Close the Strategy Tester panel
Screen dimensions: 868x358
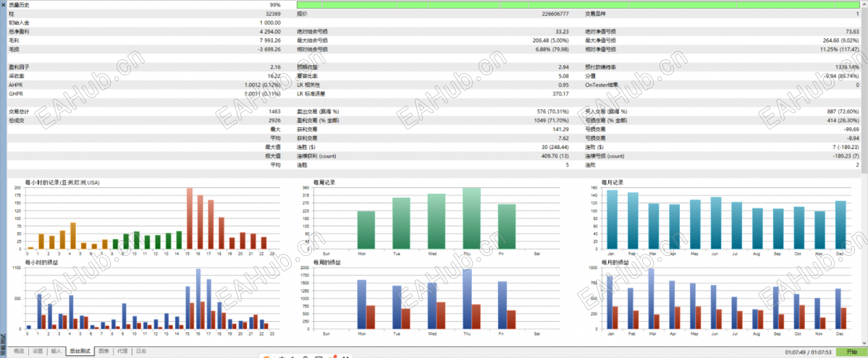3,4
